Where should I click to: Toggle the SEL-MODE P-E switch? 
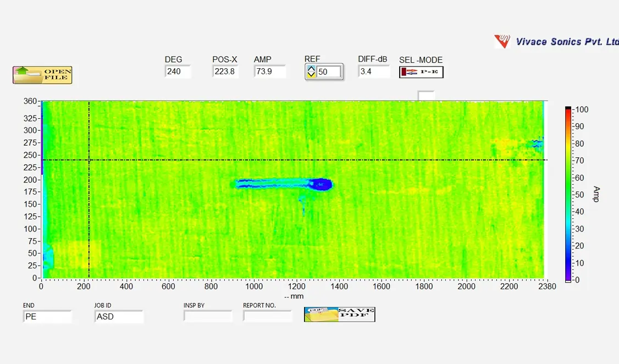421,72
